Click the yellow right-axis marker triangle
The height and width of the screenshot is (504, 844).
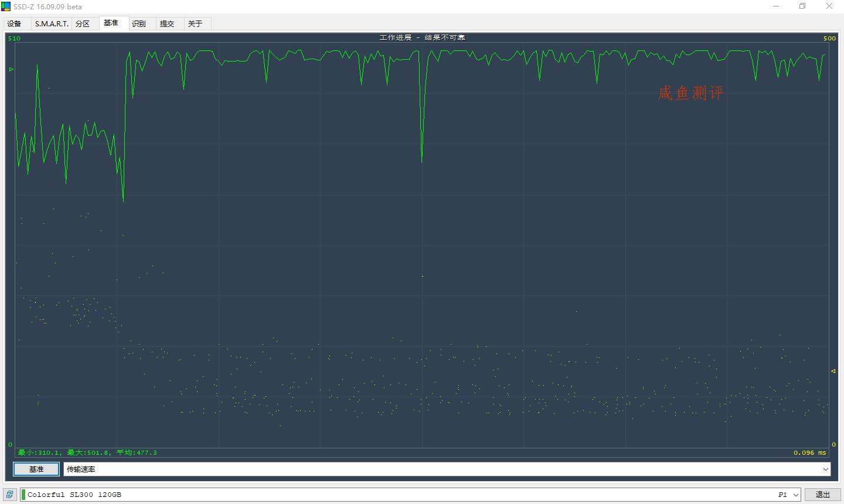coord(833,371)
